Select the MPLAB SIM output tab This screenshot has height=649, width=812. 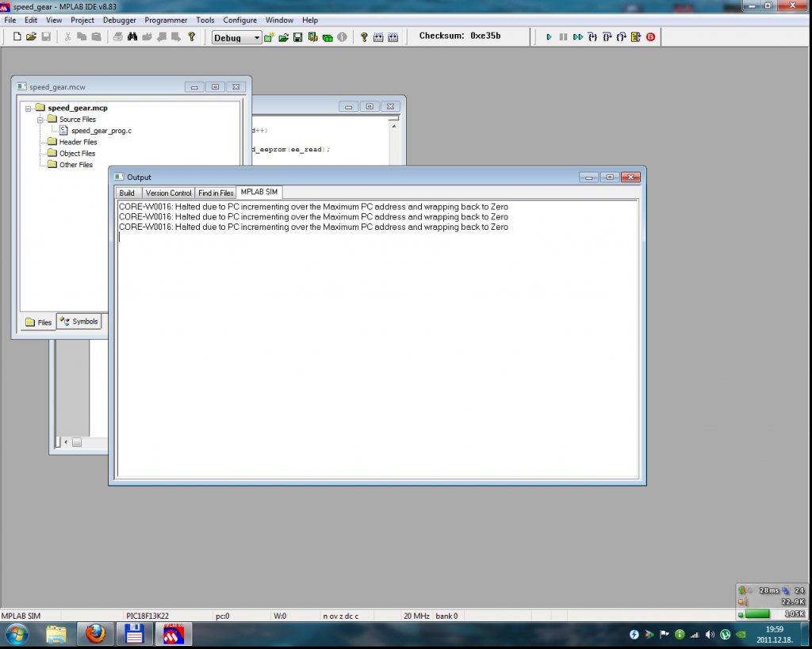pyautogui.click(x=259, y=192)
